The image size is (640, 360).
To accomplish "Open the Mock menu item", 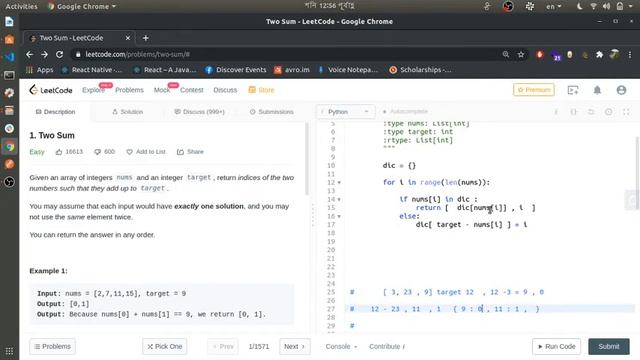I will tap(162, 90).
